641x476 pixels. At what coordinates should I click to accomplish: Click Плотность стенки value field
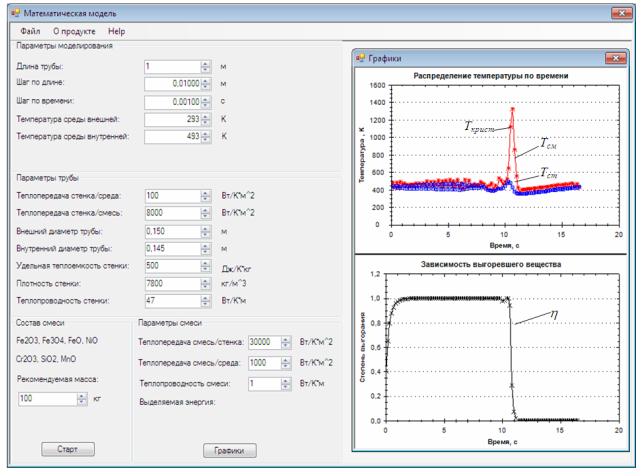pyautogui.click(x=171, y=283)
